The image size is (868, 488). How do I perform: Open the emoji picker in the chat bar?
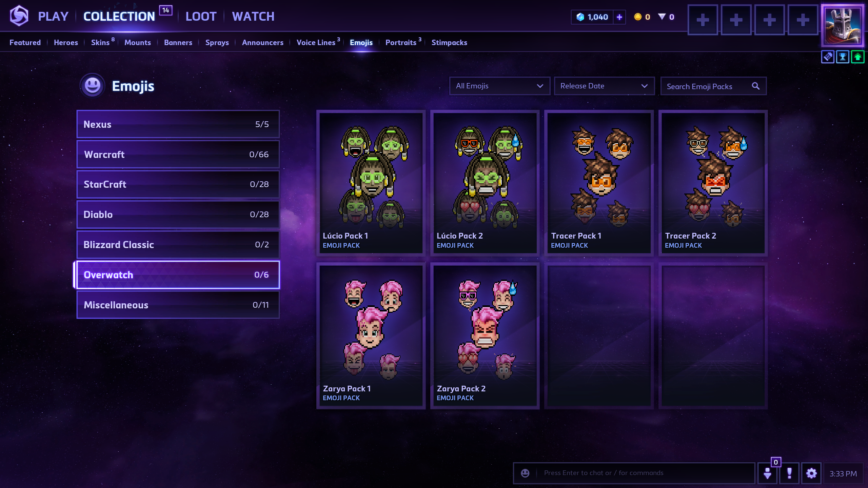click(x=525, y=473)
